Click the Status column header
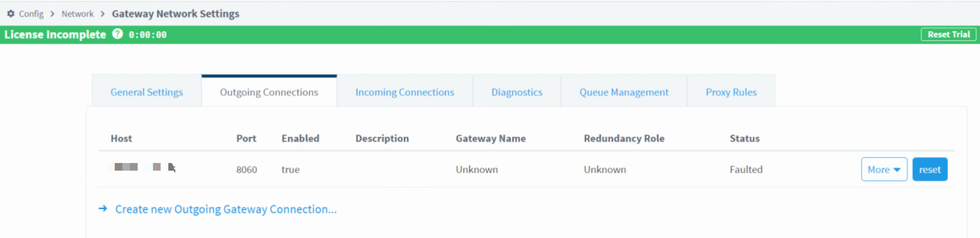 click(x=744, y=138)
